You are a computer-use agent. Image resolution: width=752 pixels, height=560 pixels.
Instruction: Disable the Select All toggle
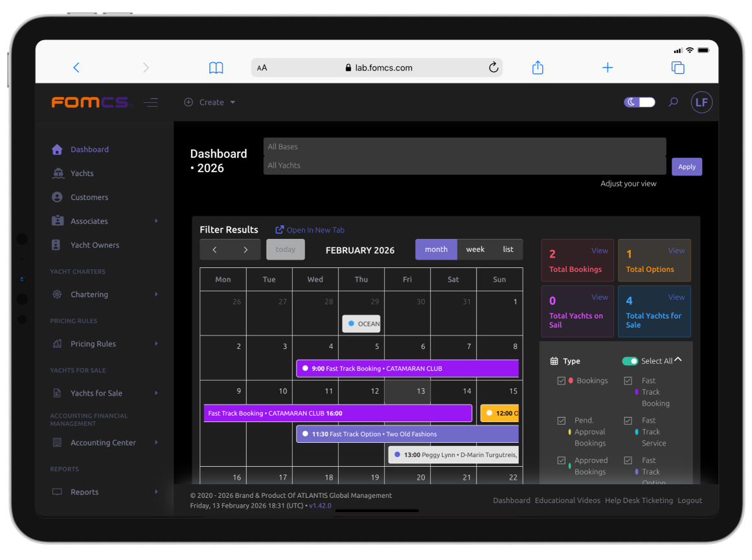pyautogui.click(x=630, y=361)
